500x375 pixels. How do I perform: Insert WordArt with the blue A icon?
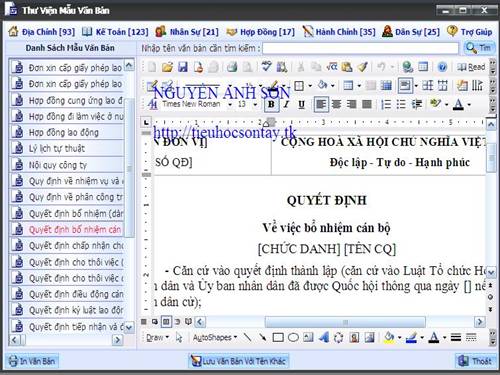(323, 337)
